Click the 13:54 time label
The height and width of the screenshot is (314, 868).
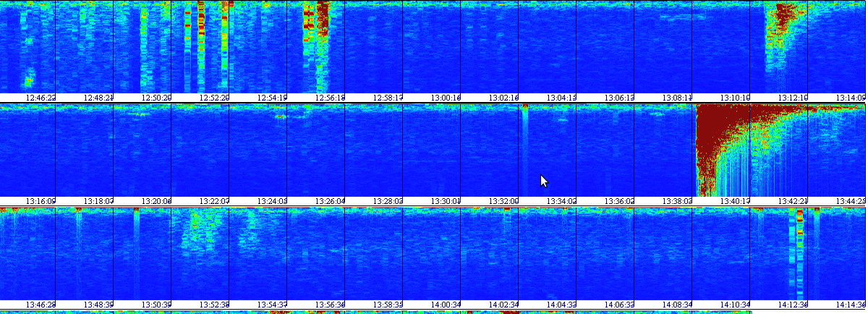[x=272, y=305]
